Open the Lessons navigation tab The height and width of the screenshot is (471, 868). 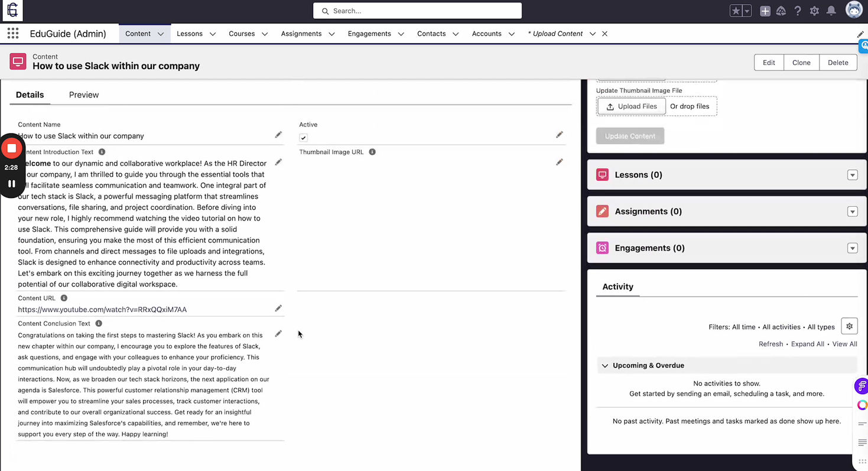coord(190,34)
